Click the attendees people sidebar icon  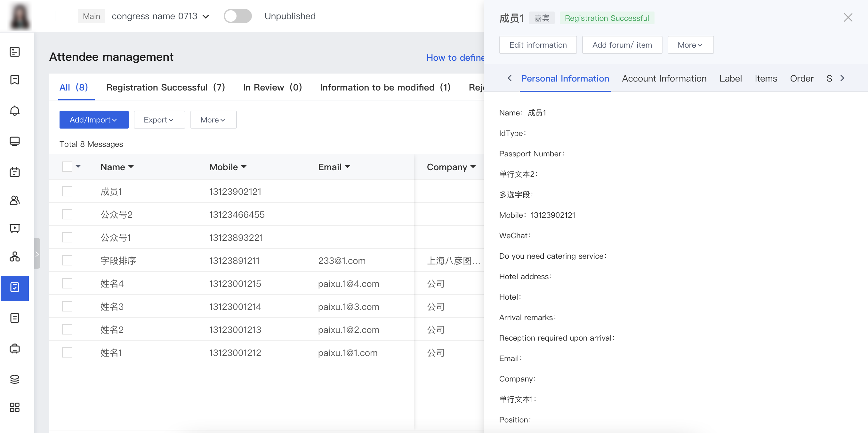[x=14, y=200]
